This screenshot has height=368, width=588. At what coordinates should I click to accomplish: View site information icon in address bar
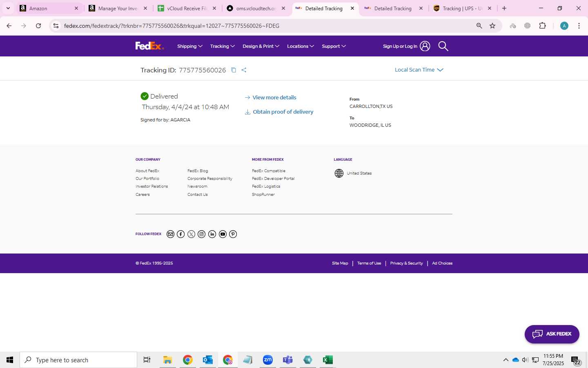pos(56,26)
